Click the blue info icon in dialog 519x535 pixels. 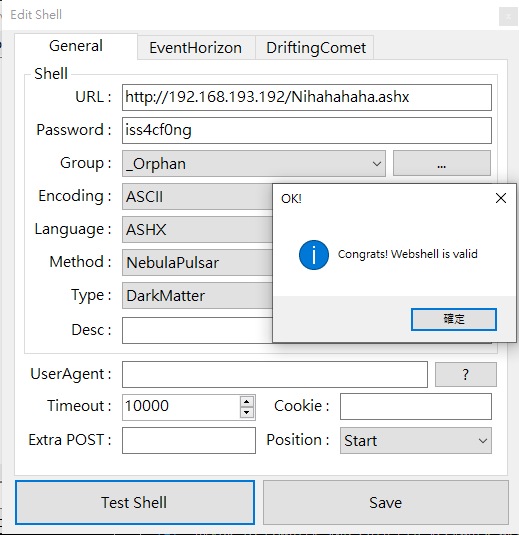pos(314,255)
